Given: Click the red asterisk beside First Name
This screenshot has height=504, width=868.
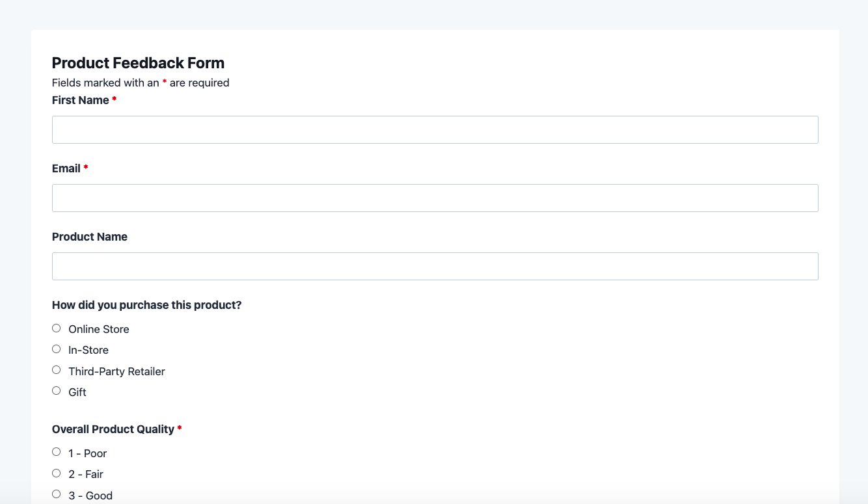Looking at the screenshot, I should pos(115,99).
